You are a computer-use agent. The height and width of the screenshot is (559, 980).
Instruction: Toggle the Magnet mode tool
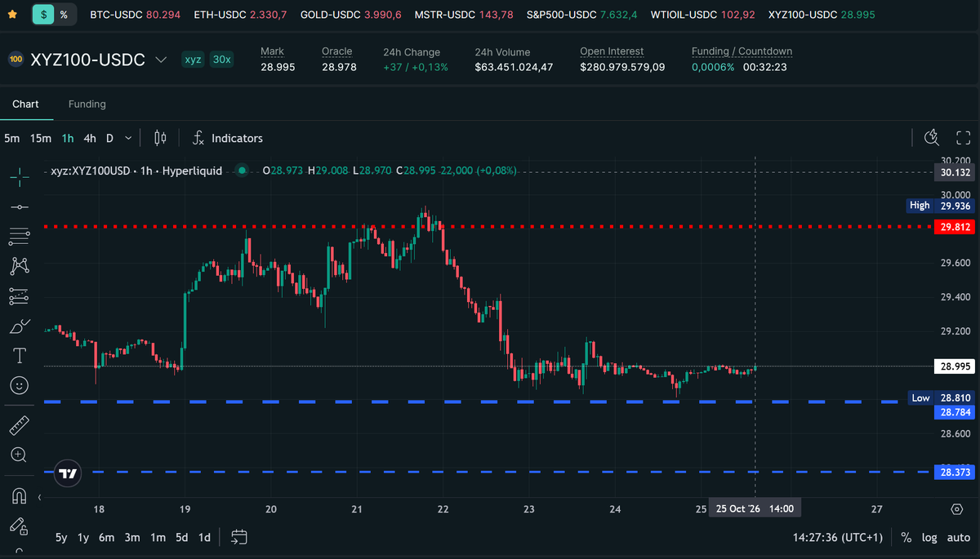point(20,495)
